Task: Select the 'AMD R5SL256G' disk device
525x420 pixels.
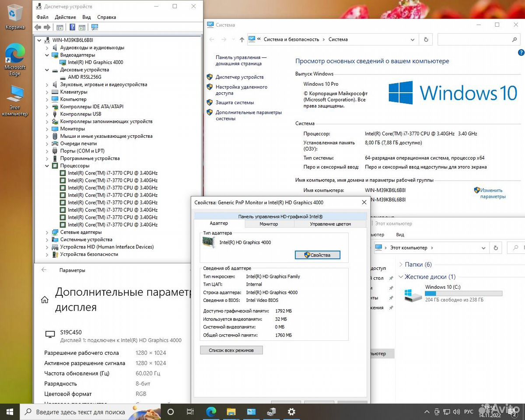Action: tap(84, 77)
